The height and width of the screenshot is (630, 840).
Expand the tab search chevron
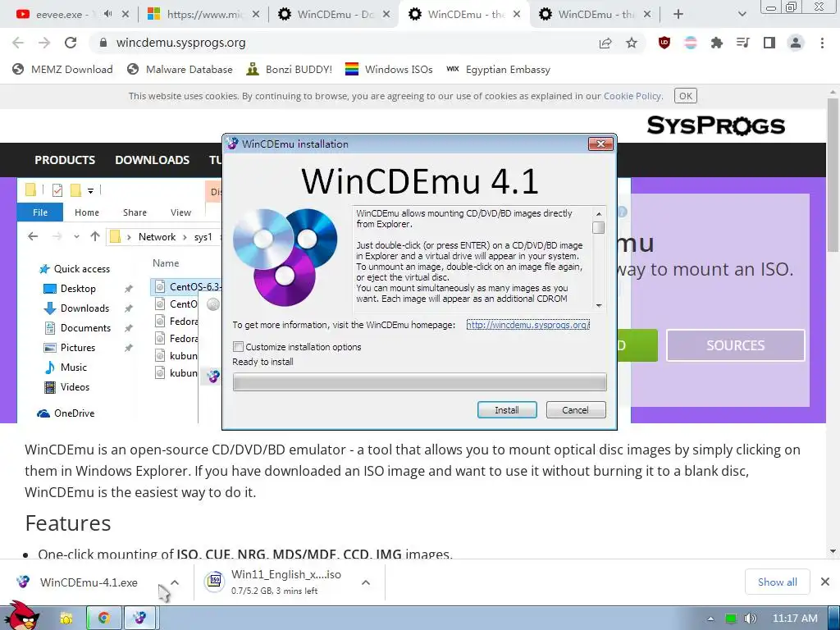click(742, 15)
